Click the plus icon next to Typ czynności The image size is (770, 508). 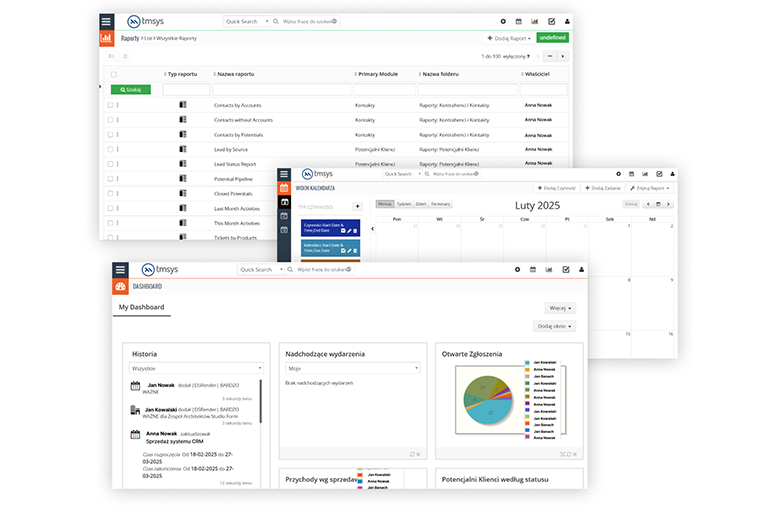(357, 206)
